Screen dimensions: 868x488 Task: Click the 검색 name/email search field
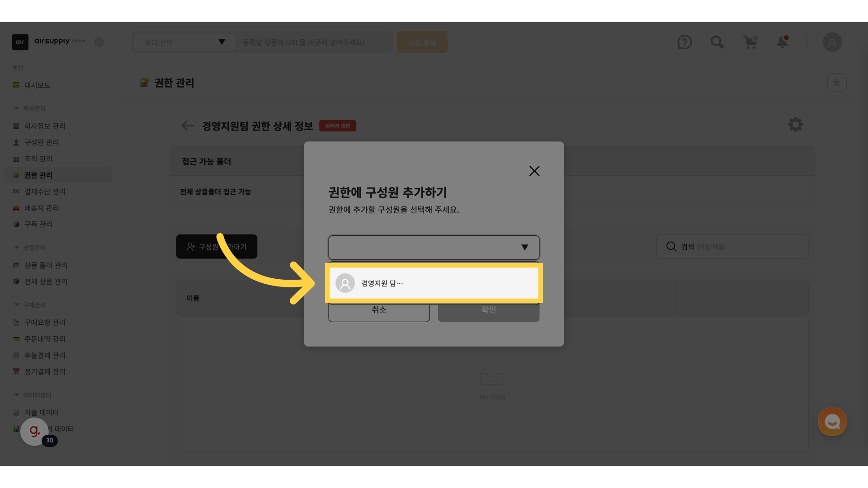pyautogui.click(x=732, y=247)
